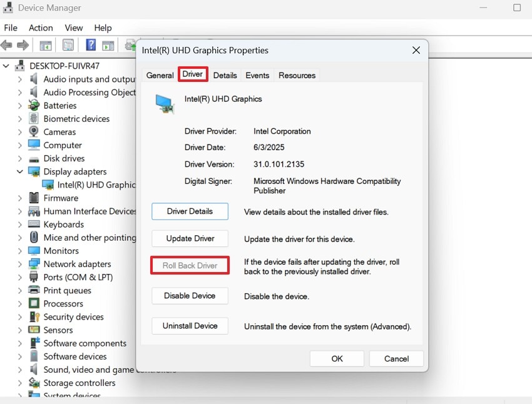Screen dimensions: 532x404
Task: Click the Print queues printer icon
Action: point(34,290)
